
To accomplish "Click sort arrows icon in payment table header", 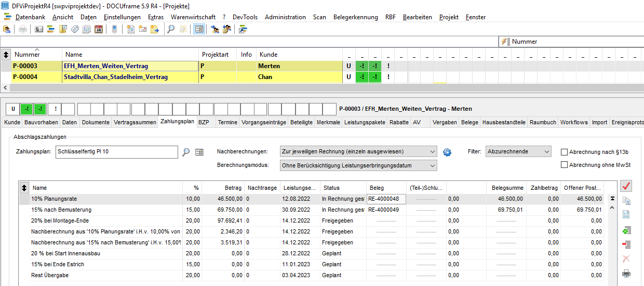I will pyautogui.click(x=24, y=188).
